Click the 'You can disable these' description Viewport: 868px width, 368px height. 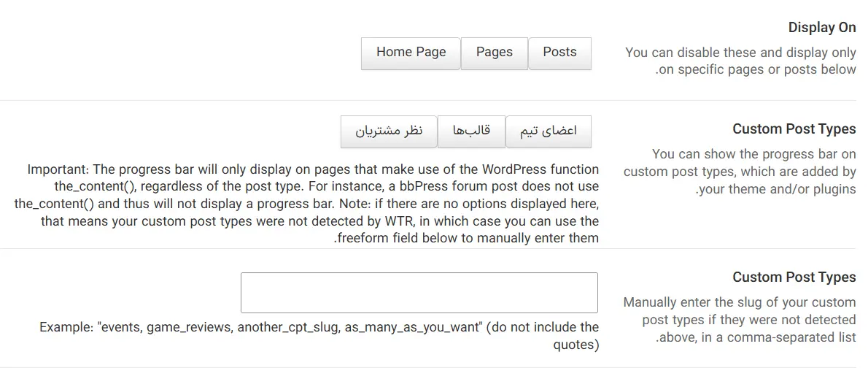[x=740, y=61]
